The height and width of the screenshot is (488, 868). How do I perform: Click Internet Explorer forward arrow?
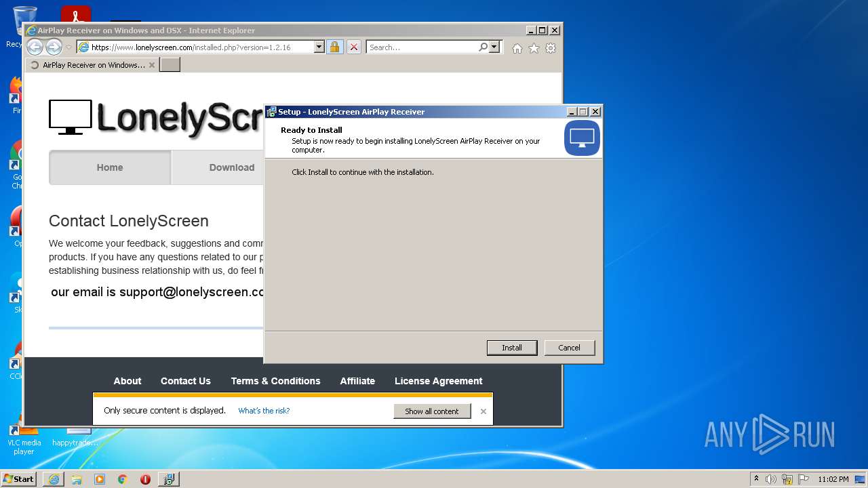54,47
